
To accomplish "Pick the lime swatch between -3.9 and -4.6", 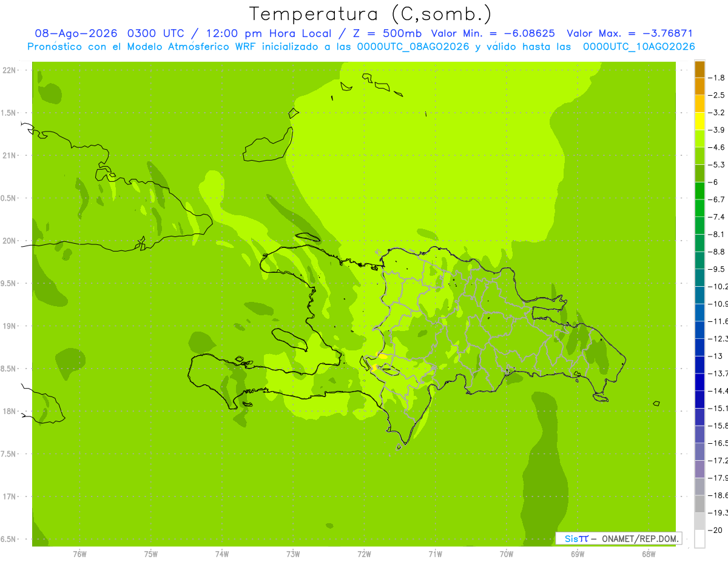I will (699, 139).
